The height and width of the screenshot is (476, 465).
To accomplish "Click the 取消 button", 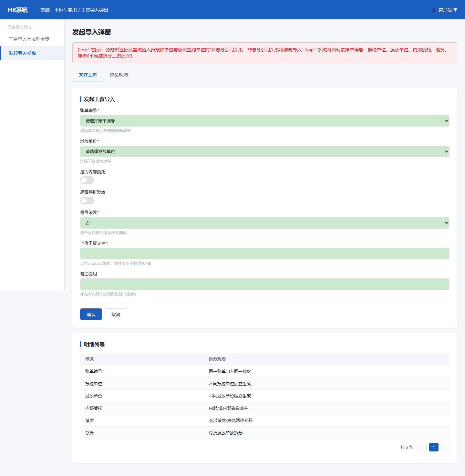I will coord(116,314).
